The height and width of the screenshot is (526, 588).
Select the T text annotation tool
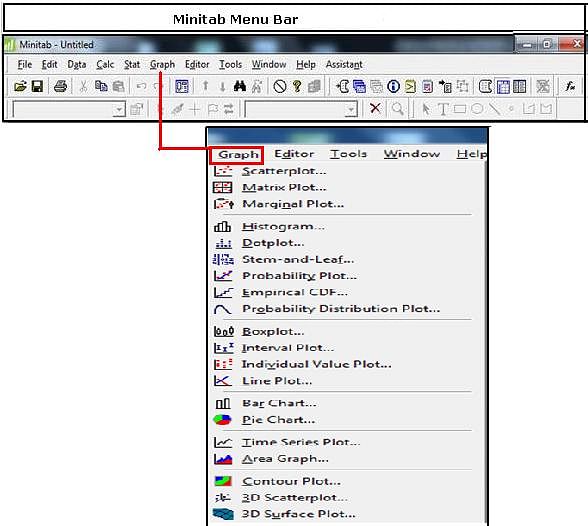443,109
